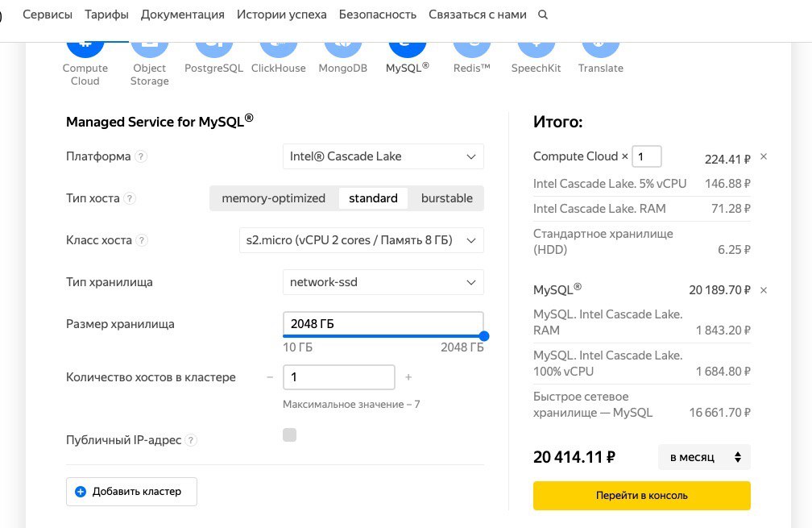Image resolution: width=812 pixels, height=528 pixels.
Task: Decrease number of hosts in cluster
Action: 270,377
